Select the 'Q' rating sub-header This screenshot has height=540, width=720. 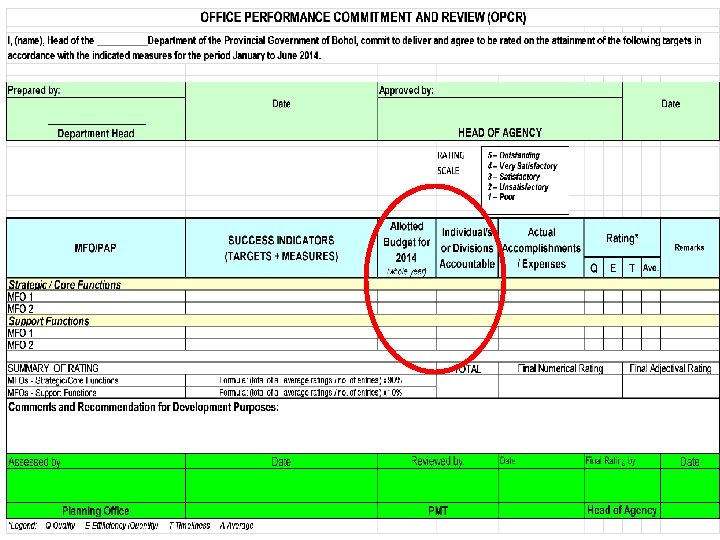(x=594, y=268)
